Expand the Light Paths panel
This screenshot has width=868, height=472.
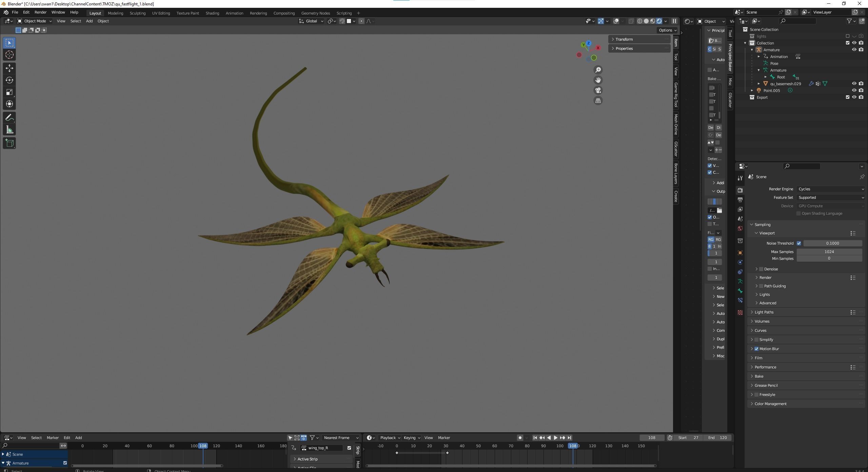tap(764, 312)
